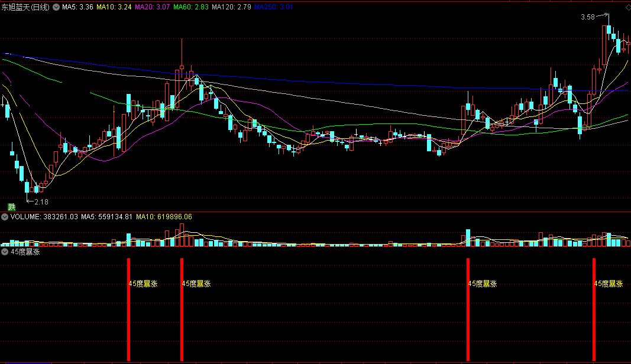Click the blue MA250: 3.01 label
Viewport: 631px width, 364px height.
point(274,7)
